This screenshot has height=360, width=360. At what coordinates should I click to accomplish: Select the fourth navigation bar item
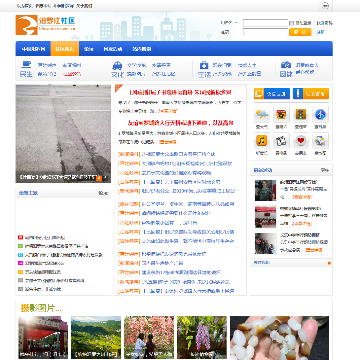tap(113, 49)
